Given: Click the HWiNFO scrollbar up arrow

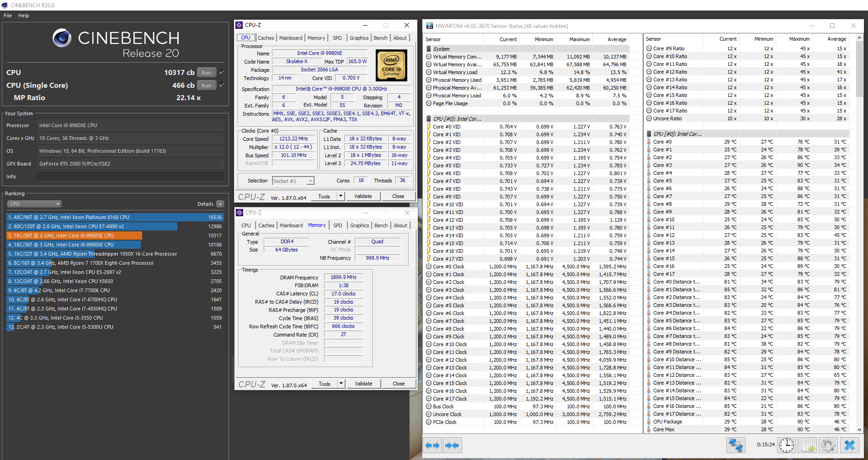Looking at the screenshot, I should (859, 37).
